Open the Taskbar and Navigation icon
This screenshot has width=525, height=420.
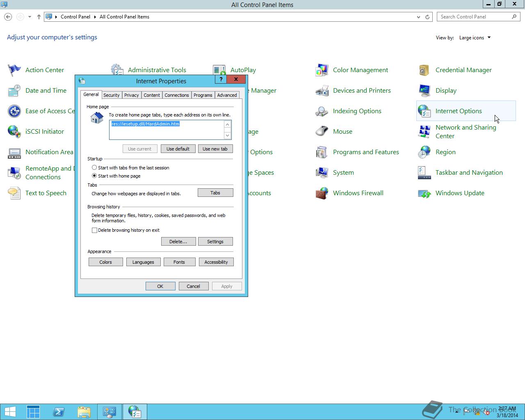(425, 173)
